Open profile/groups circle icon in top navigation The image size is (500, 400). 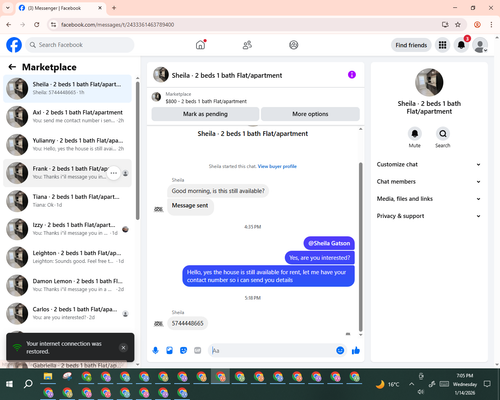(x=294, y=45)
